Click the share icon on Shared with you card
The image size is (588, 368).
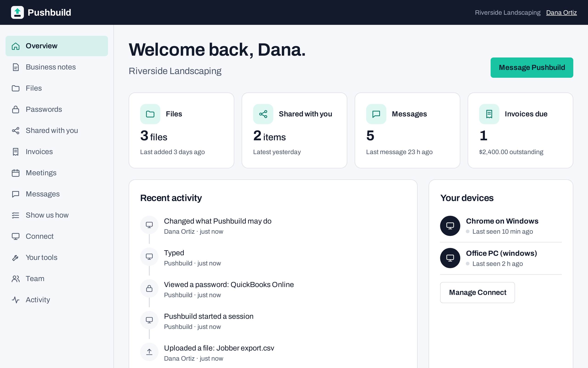[263, 114]
